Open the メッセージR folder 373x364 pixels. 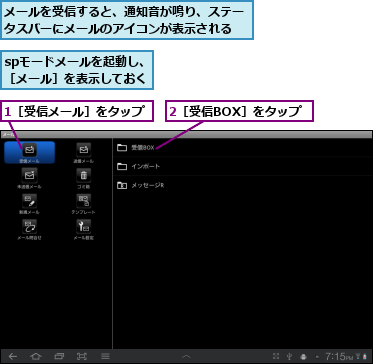coord(243,185)
